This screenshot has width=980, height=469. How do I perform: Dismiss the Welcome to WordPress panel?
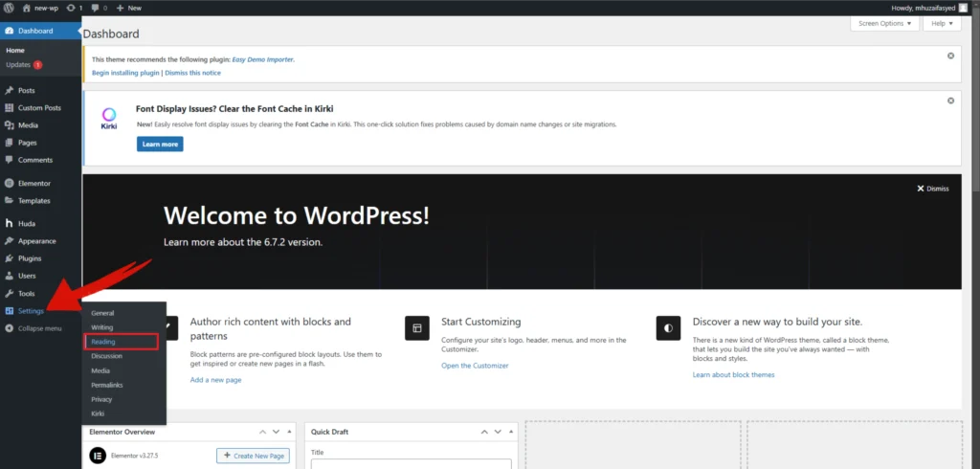(932, 189)
